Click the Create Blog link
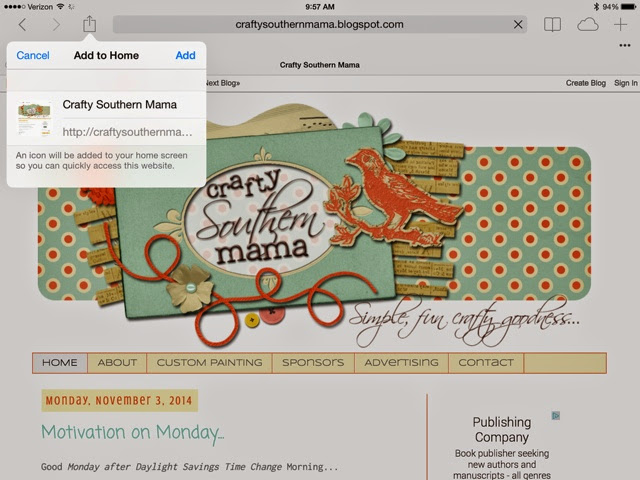Viewport: 640px width, 480px height. click(x=585, y=83)
